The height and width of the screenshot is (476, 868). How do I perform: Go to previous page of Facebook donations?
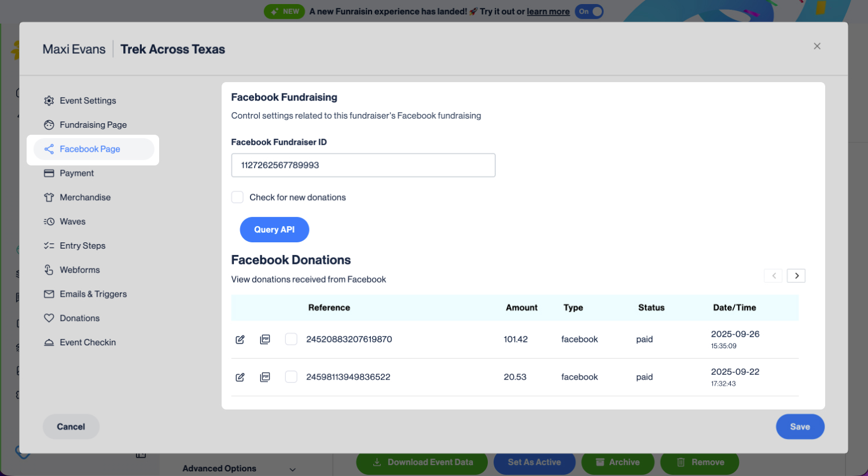coord(774,276)
